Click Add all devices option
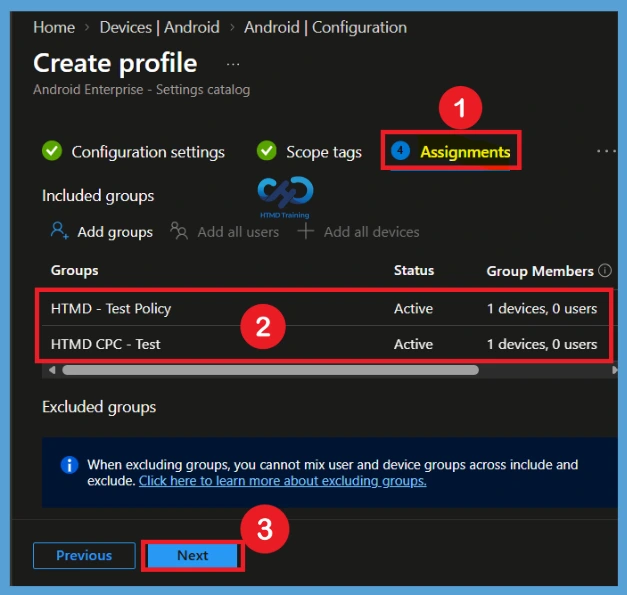Image resolution: width=627 pixels, height=595 pixels. click(x=359, y=232)
